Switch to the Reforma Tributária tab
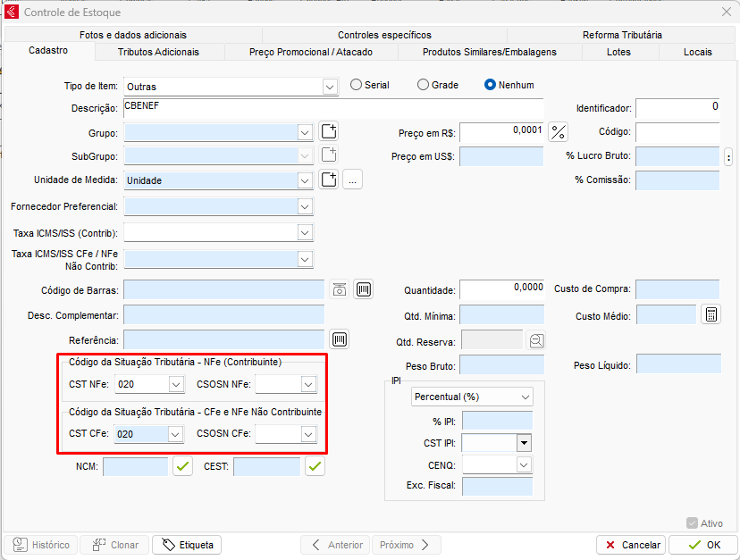Image resolution: width=740 pixels, height=560 pixels. [622, 35]
